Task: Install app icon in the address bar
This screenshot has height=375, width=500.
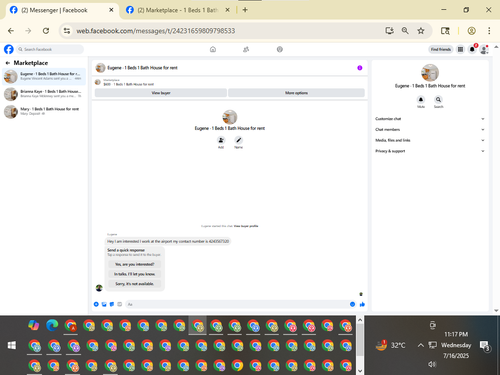Action: click(x=389, y=31)
